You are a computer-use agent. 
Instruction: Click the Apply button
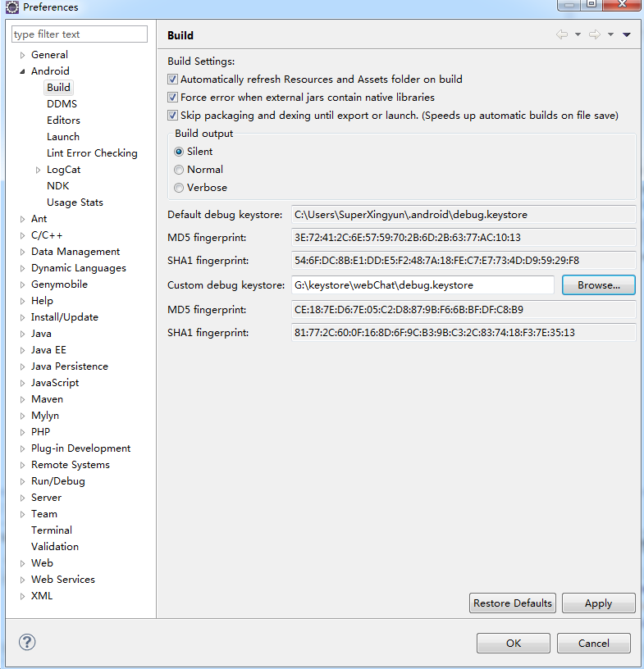pos(598,603)
